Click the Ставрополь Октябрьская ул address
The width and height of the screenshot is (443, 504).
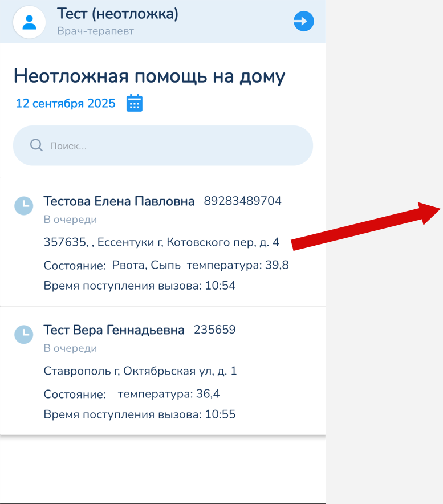pos(140,371)
